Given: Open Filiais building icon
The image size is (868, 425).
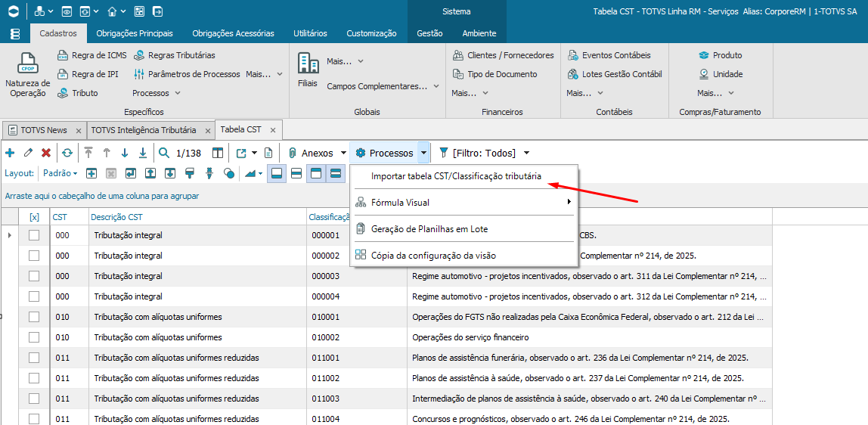Looking at the screenshot, I should [x=308, y=63].
